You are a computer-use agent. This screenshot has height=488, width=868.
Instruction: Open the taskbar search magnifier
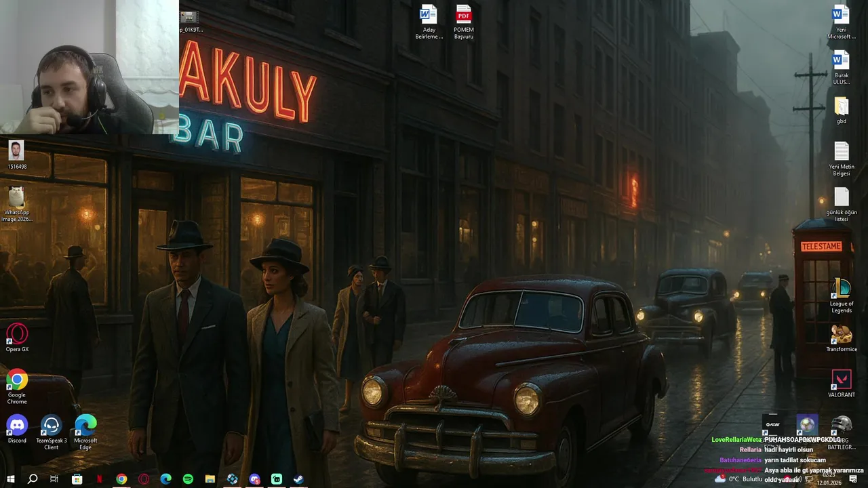[x=33, y=479]
